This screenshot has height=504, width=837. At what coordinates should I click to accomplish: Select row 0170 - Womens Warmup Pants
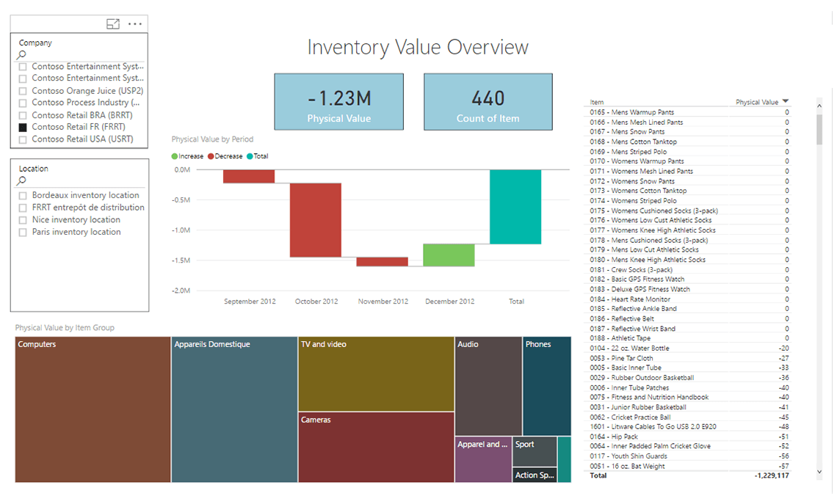pos(686,161)
